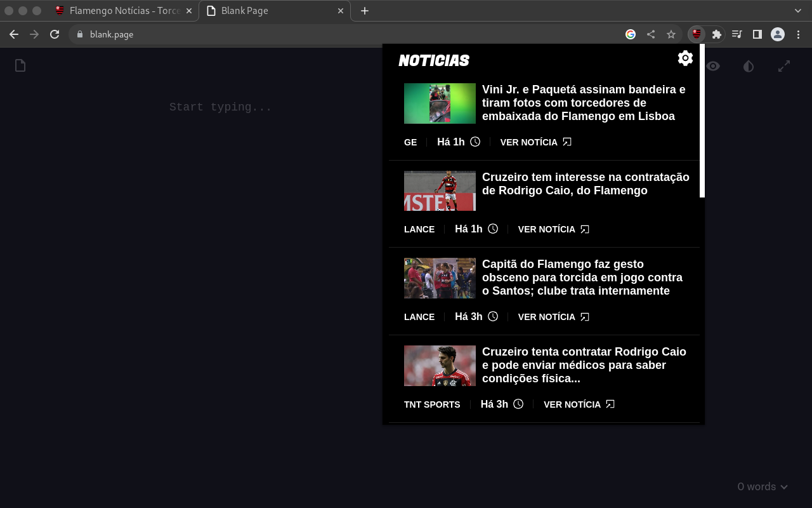This screenshot has height=508, width=812.
Task: Click the Há 3h time on TNT Sports story
Action: tap(502, 404)
